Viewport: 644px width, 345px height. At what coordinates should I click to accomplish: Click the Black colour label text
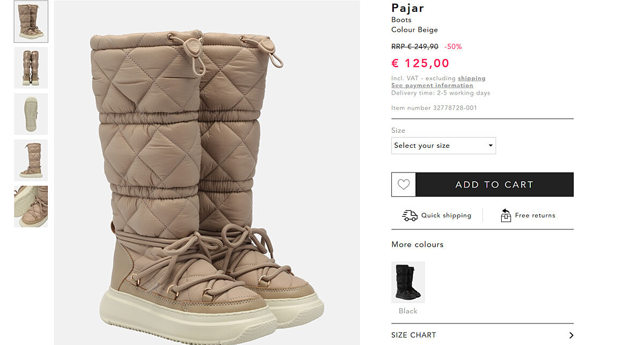[408, 311]
